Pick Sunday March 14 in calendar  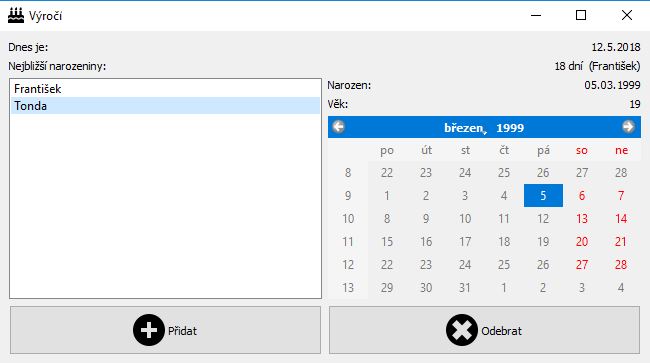pyautogui.click(x=621, y=219)
